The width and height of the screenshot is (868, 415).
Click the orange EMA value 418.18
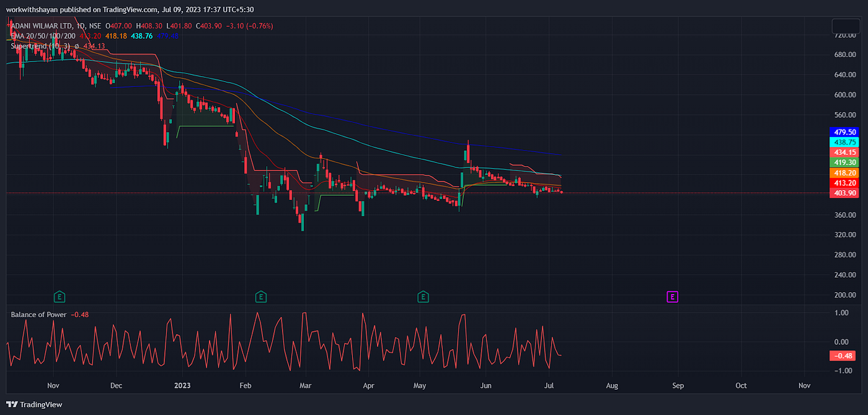coord(115,36)
